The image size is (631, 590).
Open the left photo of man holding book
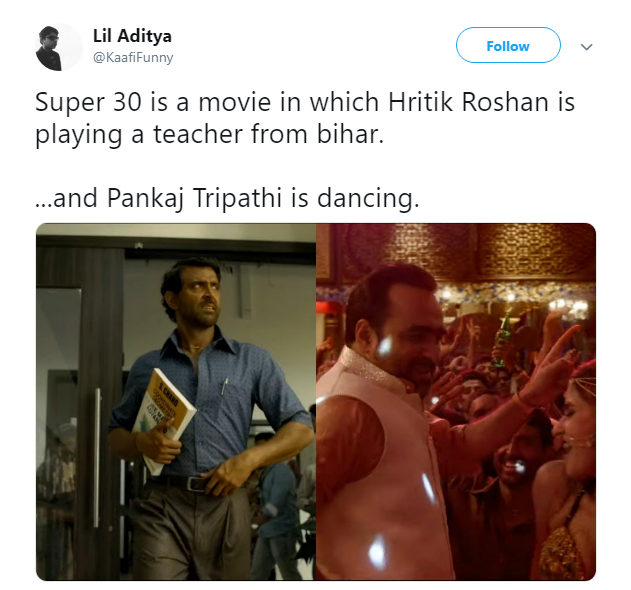(x=176, y=401)
